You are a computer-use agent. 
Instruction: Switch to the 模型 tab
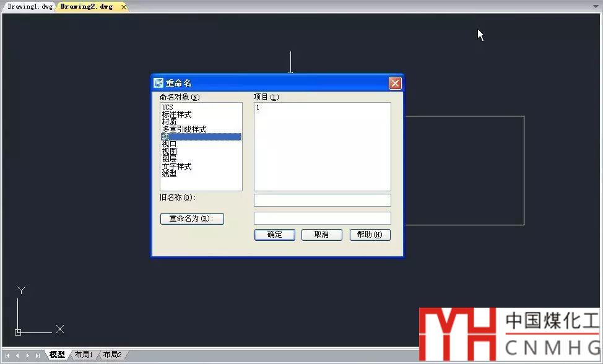pyautogui.click(x=58, y=354)
